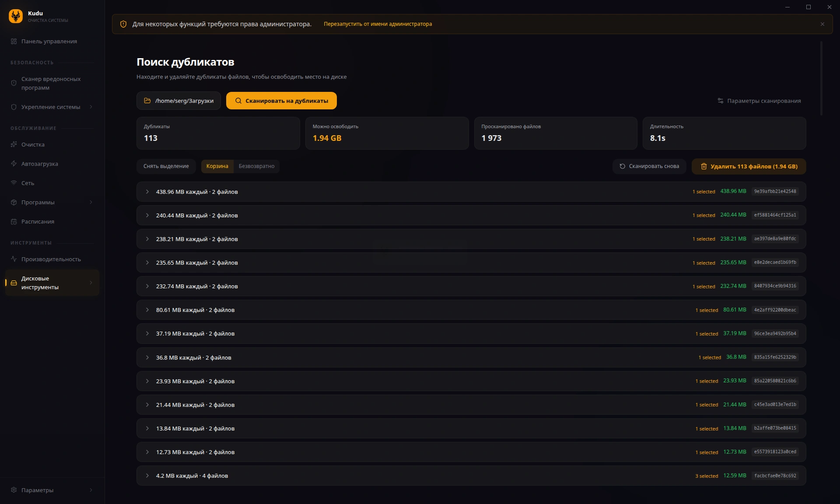
Task: Click Снять выделение to deselect all
Action: click(x=166, y=166)
